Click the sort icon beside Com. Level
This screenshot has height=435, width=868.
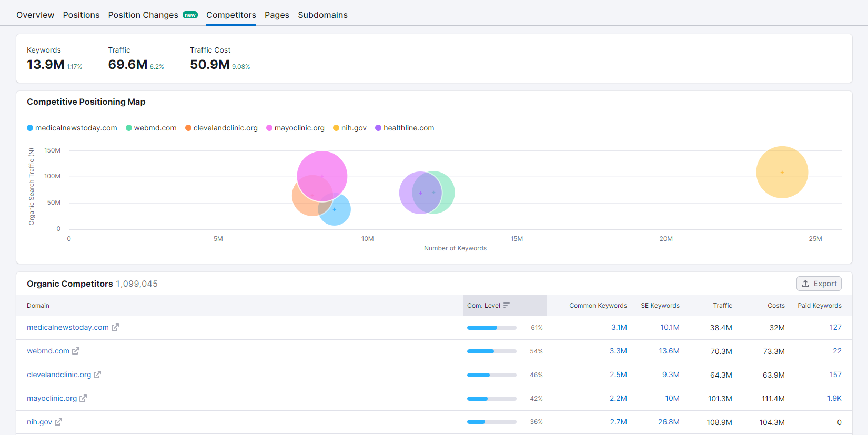507,305
